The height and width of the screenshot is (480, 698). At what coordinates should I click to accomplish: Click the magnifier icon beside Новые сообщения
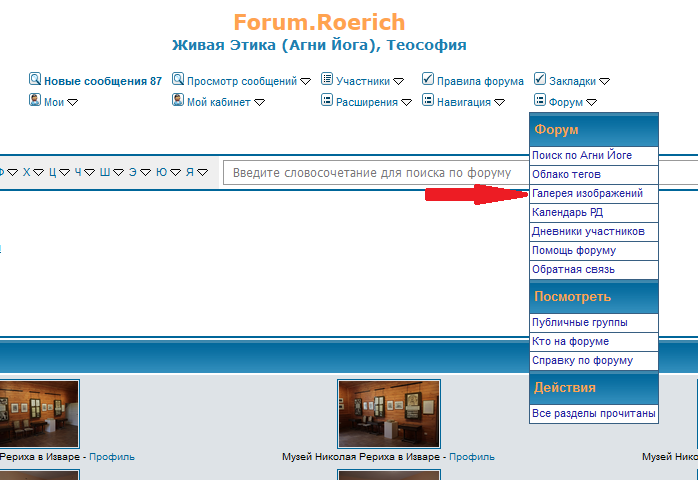coord(35,79)
